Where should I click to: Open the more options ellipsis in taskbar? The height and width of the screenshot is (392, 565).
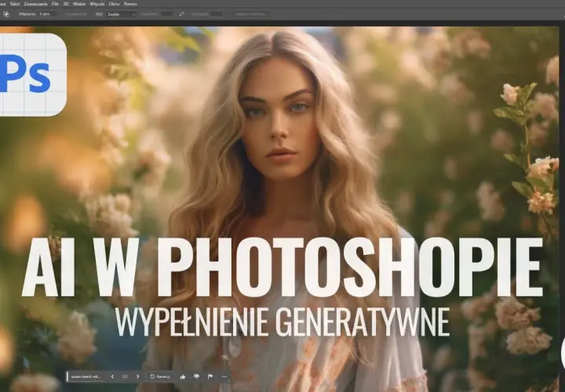pos(224,376)
